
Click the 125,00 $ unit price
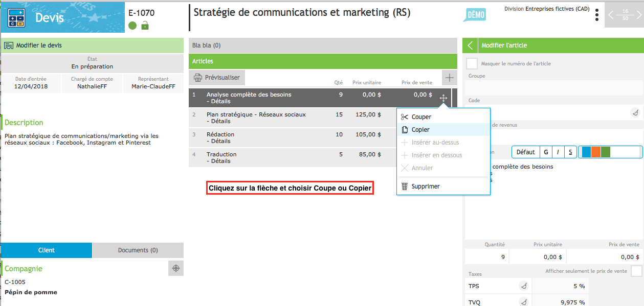pyautogui.click(x=368, y=114)
